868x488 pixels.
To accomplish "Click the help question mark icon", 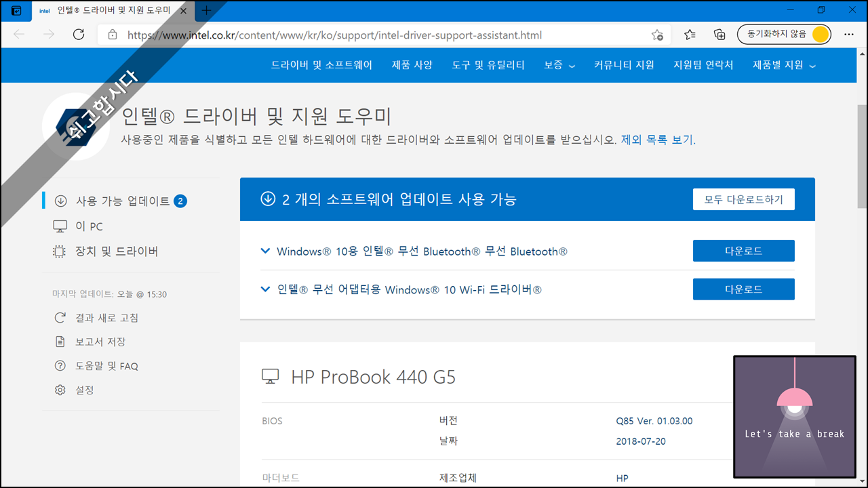I will 60,366.
